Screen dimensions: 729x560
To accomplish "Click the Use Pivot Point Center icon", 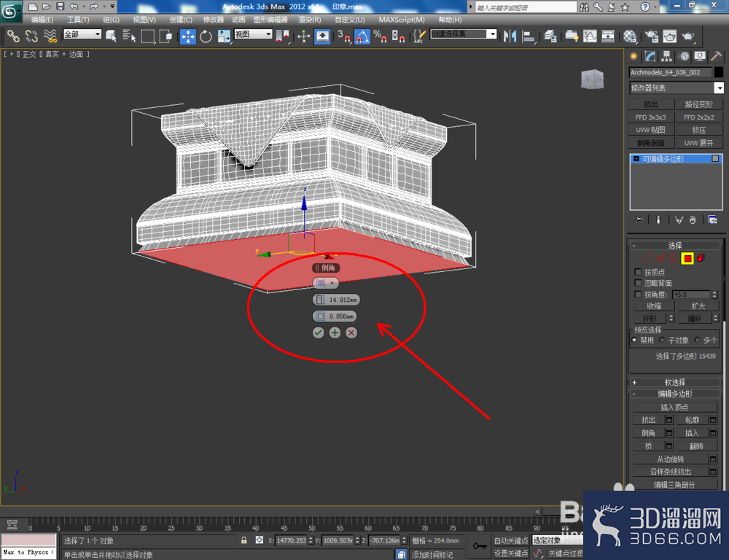I will (282, 36).
